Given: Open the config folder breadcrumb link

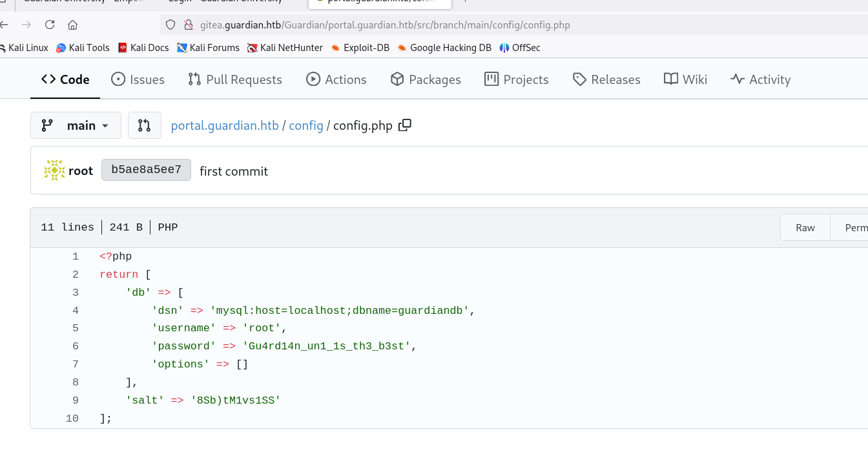Looking at the screenshot, I should pos(306,125).
